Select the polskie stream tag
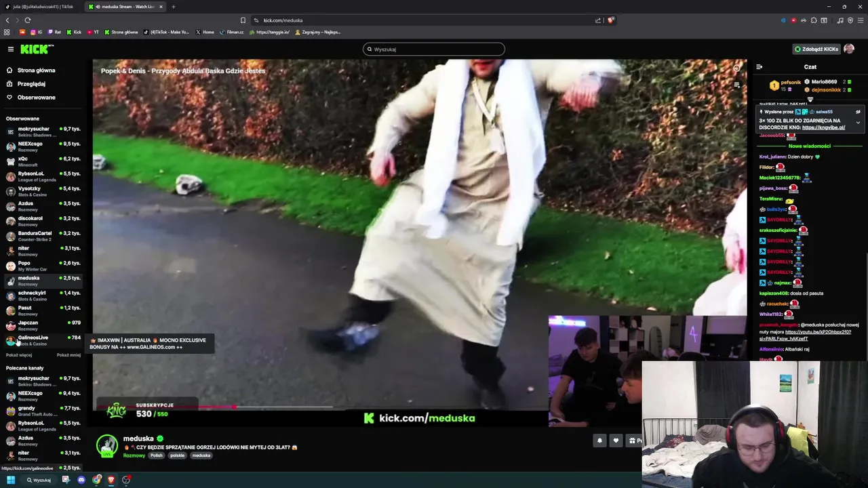 coord(178,455)
